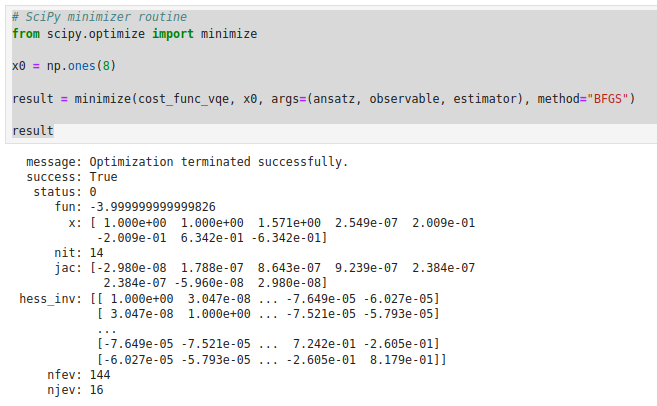The width and height of the screenshot is (657, 406).
Task: Click the "BFGS" method string
Action: (608, 99)
